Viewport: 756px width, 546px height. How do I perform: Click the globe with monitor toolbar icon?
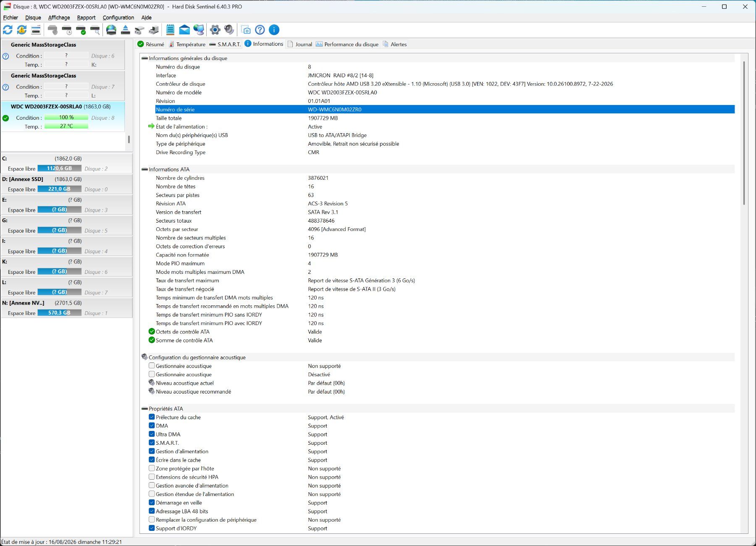click(x=199, y=30)
